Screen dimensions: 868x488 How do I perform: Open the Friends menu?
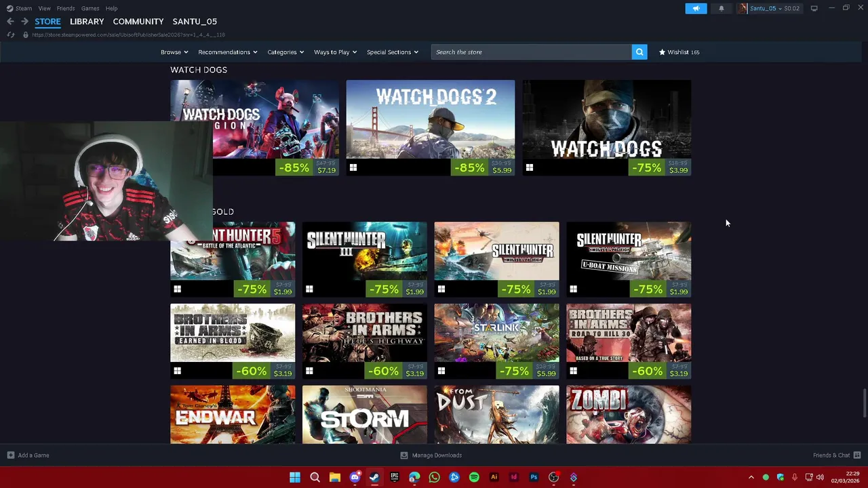66,8
